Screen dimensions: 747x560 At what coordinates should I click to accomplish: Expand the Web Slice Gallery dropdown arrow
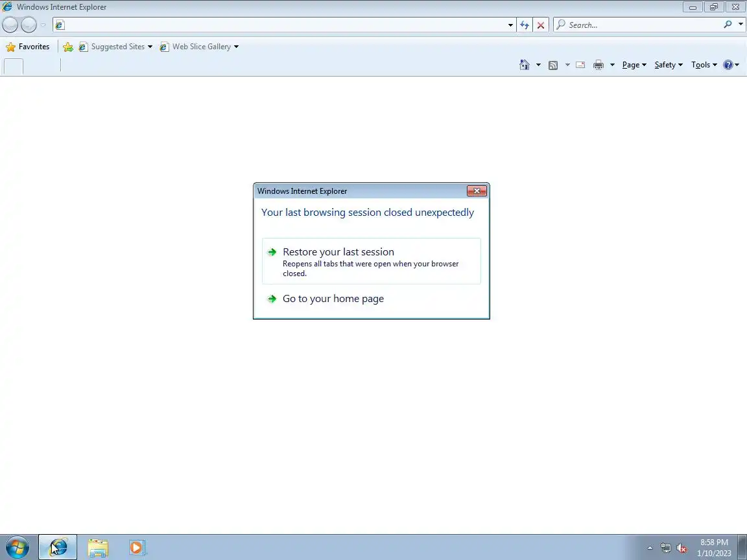(x=236, y=47)
